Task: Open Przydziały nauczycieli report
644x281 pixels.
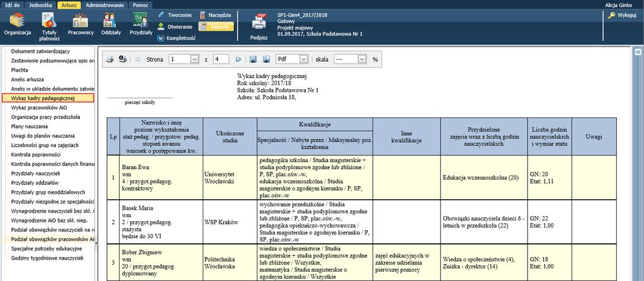Action: click(x=36, y=174)
